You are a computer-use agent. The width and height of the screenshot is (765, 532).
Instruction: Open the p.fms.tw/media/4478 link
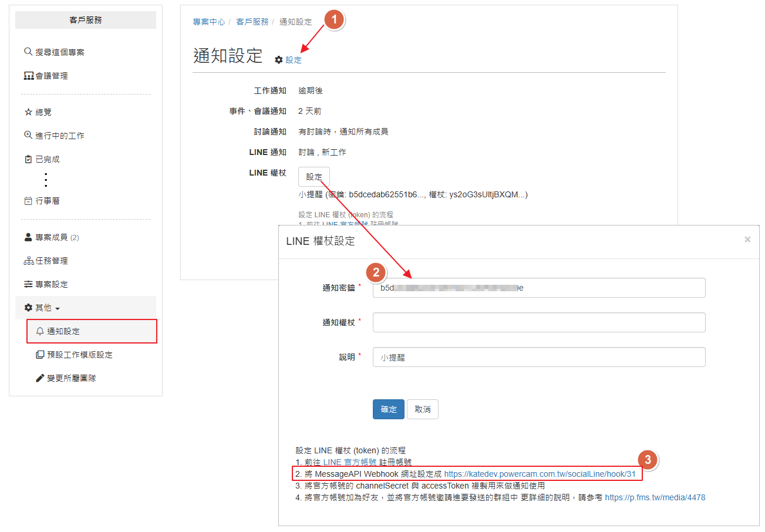click(x=655, y=497)
